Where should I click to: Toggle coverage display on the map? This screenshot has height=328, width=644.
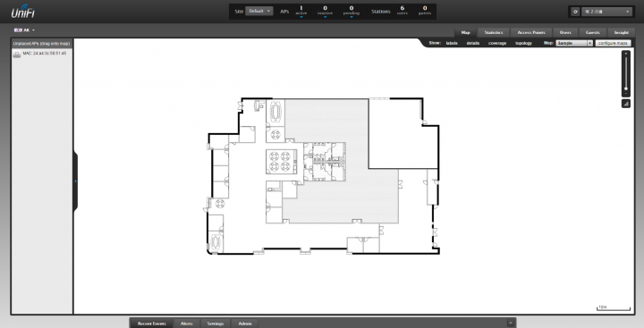(x=497, y=43)
